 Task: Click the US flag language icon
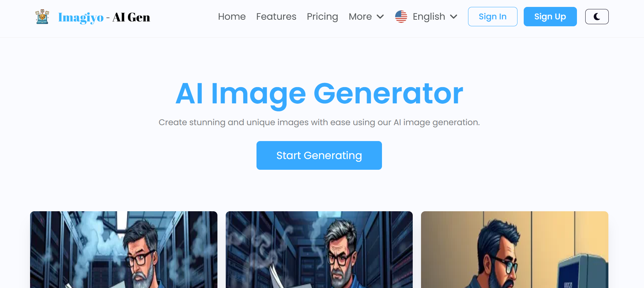(401, 17)
